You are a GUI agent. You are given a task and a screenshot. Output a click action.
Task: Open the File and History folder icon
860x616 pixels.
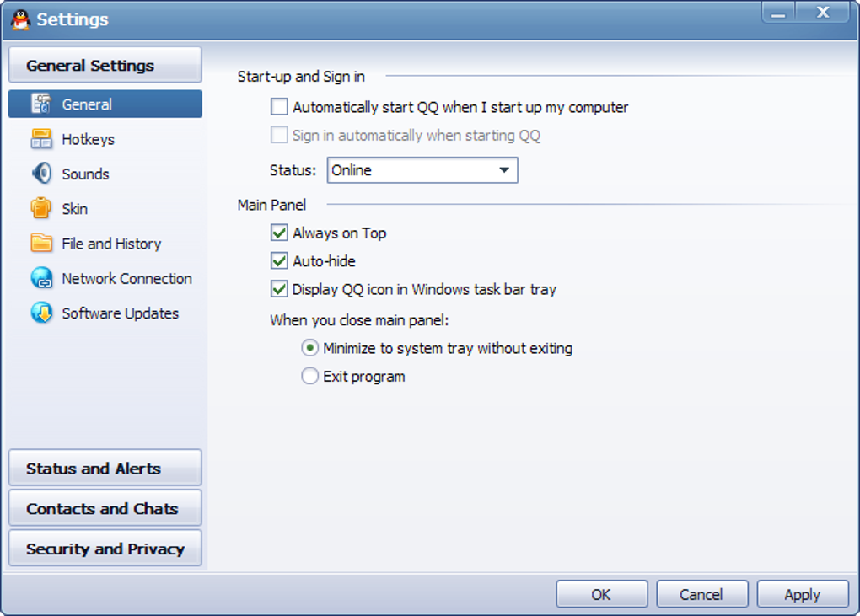(x=41, y=244)
